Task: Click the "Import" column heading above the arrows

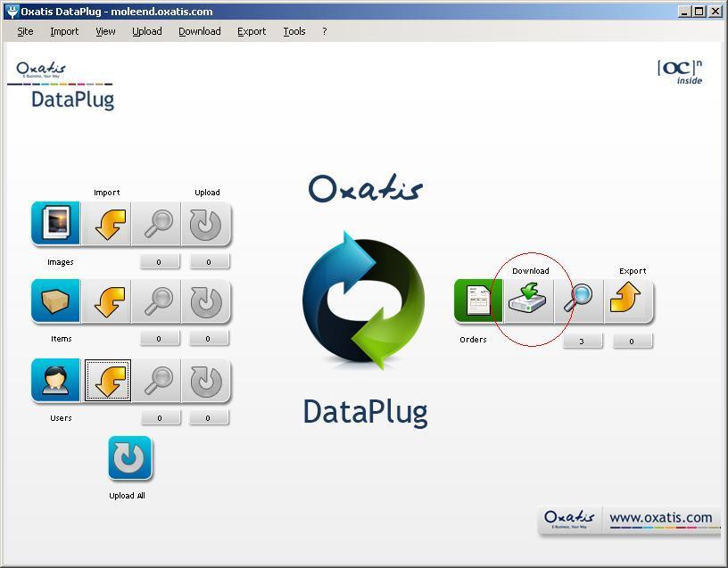Action: 107,193
